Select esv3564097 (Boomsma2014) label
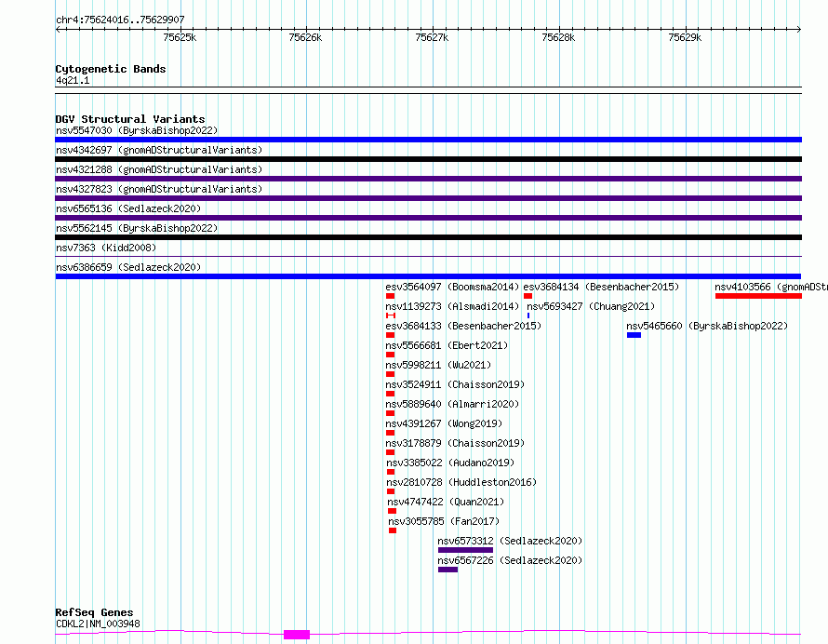 (452, 287)
